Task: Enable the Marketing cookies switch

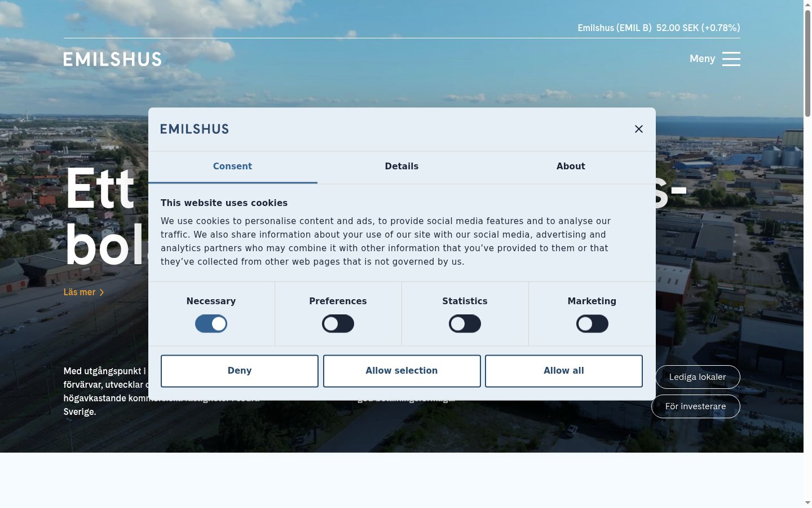Action: 592,324
